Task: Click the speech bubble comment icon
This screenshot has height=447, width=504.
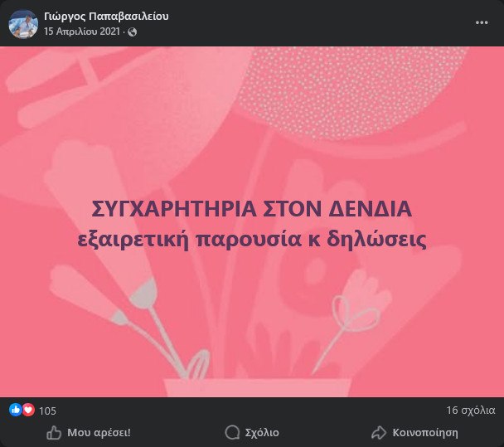Action: [x=232, y=433]
